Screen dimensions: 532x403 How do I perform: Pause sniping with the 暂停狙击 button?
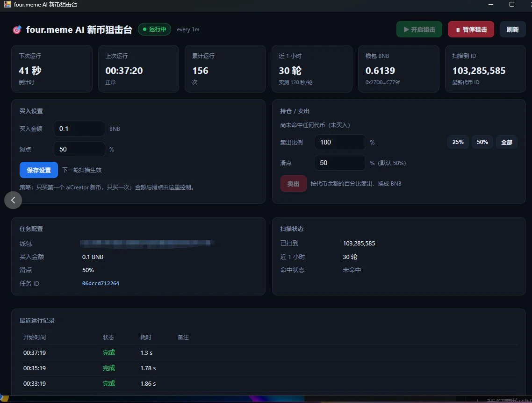tap(471, 29)
